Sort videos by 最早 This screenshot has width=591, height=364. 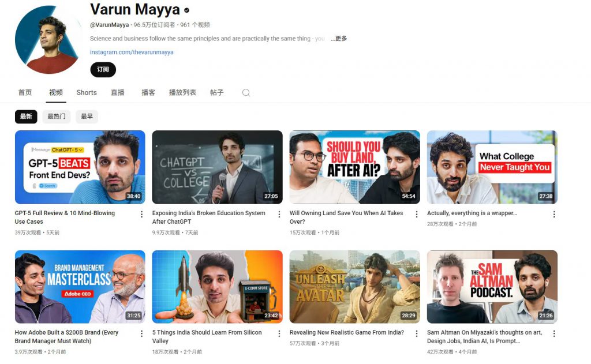pyautogui.click(x=87, y=117)
